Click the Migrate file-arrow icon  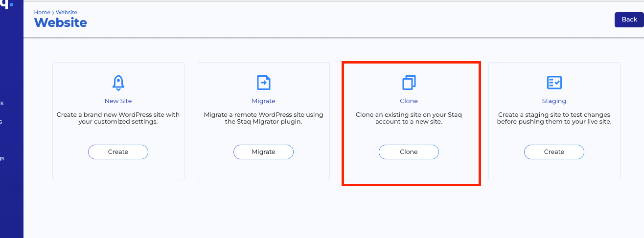(263, 83)
